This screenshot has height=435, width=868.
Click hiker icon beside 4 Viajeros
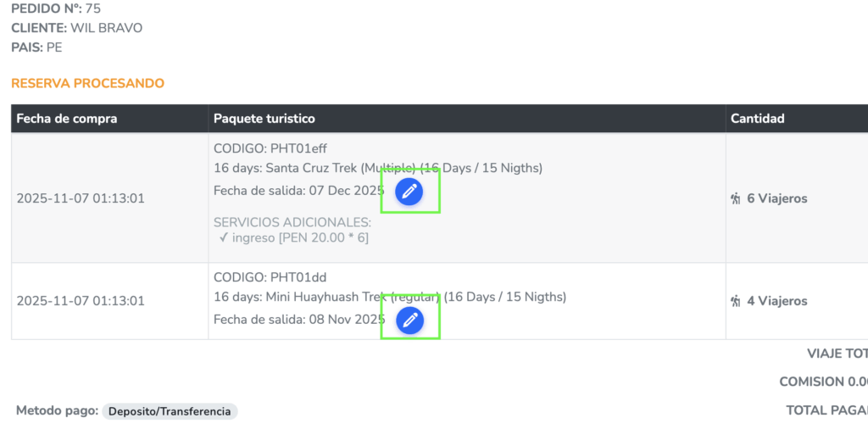click(x=735, y=301)
